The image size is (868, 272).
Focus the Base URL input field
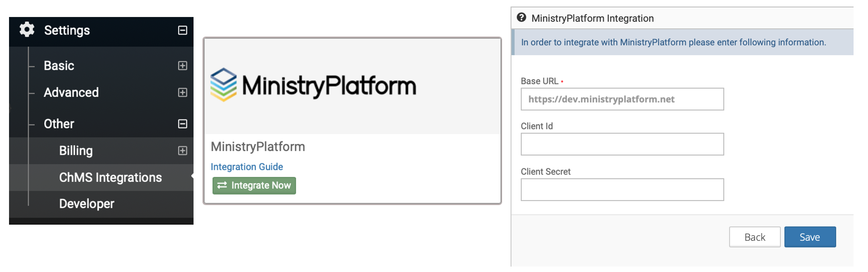coord(622,99)
